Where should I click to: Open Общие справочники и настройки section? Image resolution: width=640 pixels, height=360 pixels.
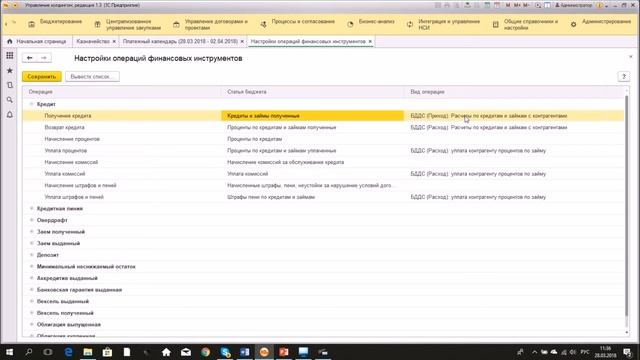pyautogui.click(x=525, y=24)
